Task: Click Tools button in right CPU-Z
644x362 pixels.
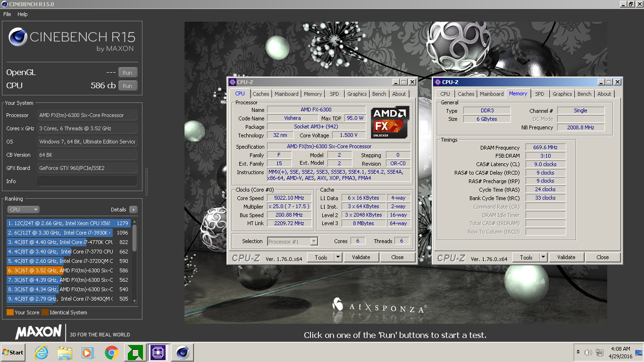Action: [527, 257]
